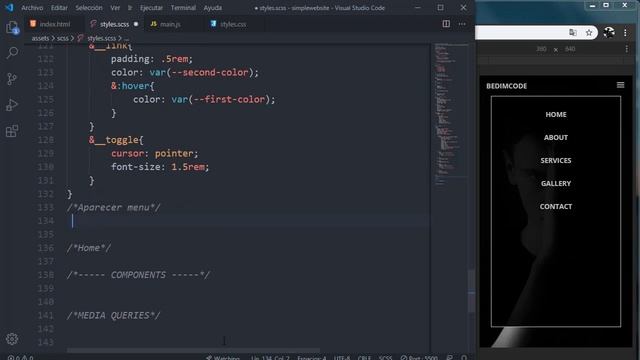Screen dimensions: 640x360
Task: Click the font-size: 1.5rem; code line
Action: pyautogui.click(x=160, y=167)
